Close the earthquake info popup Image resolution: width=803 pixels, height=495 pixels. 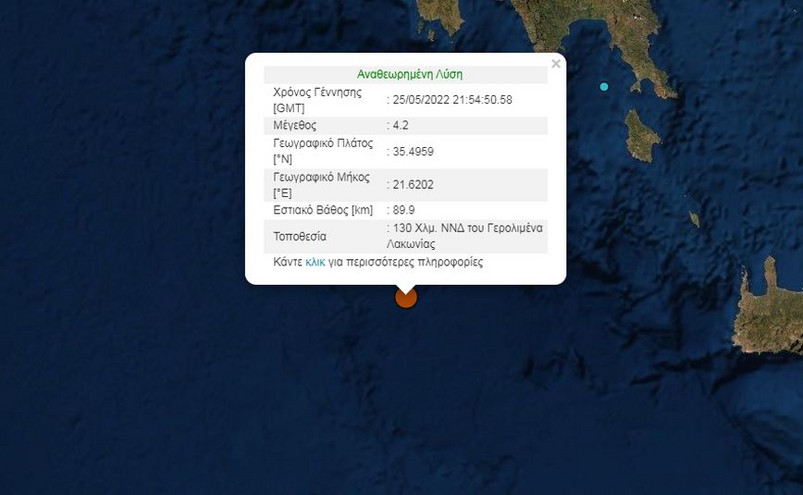(556, 64)
